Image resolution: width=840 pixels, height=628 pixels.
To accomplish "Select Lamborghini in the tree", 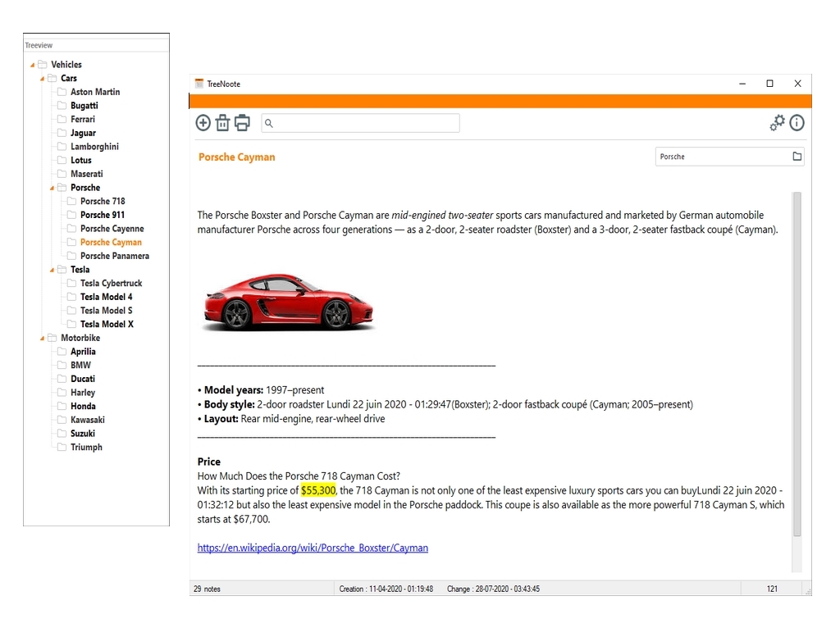I will click(94, 147).
